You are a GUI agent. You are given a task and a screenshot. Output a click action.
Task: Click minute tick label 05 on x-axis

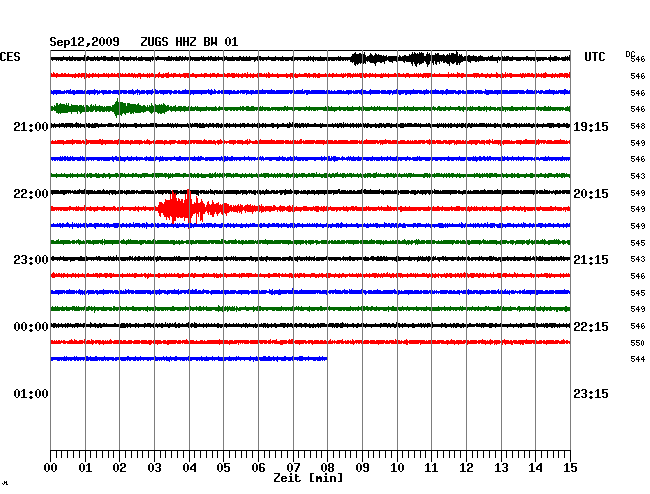223,467
